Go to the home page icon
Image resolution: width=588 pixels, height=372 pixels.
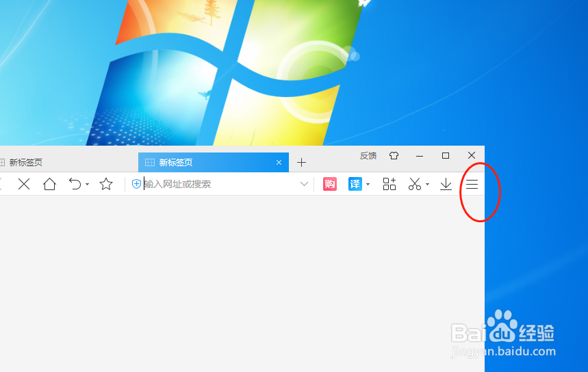tap(49, 184)
